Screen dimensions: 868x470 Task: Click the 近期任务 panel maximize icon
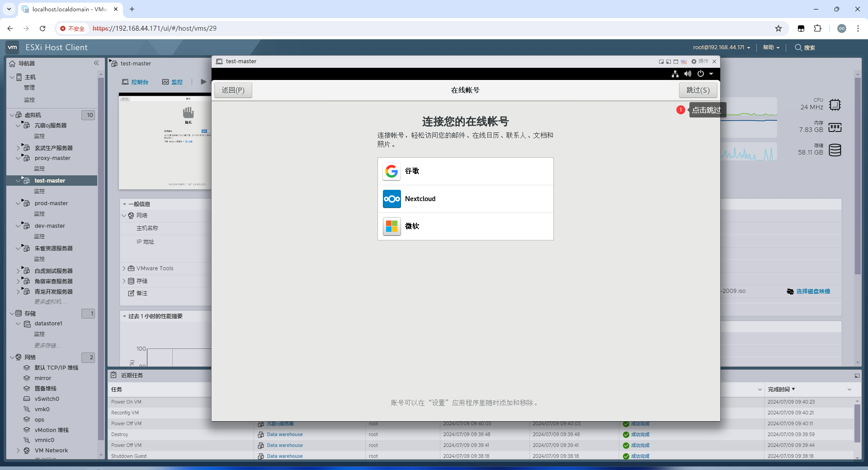[857, 376]
